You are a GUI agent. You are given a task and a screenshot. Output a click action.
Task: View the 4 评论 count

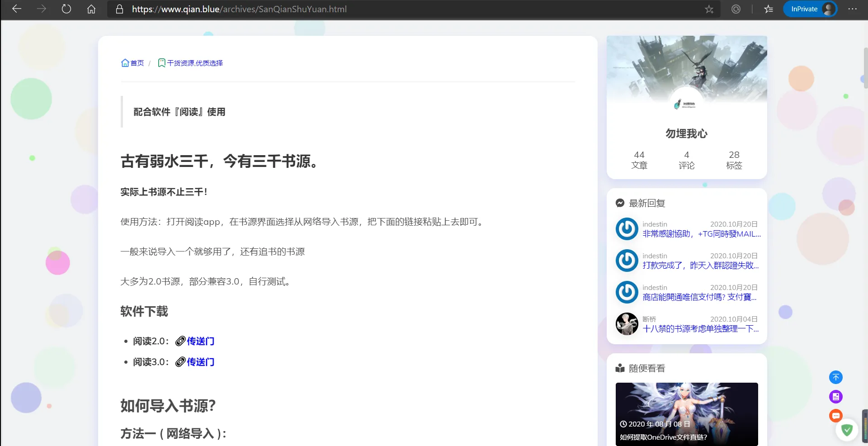pyautogui.click(x=687, y=160)
